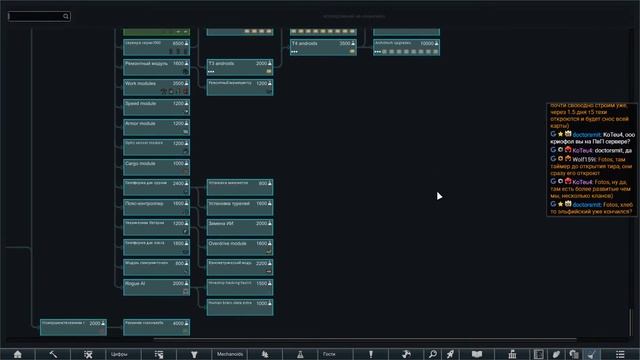Click the 1000-cost node below Rogue AI branch
Image resolution: width=640 pixels, height=360 pixels.
click(x=240, y=307)
